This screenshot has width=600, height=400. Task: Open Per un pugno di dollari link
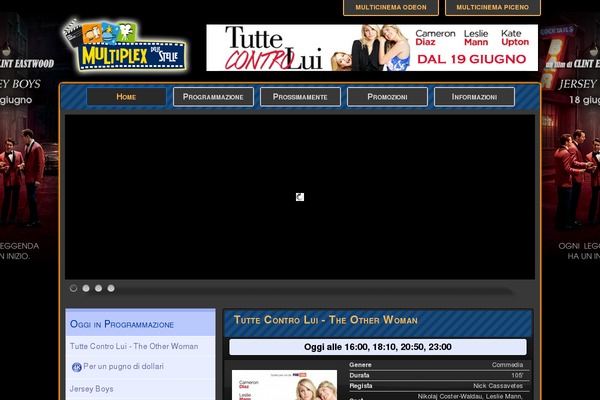pos(123,366)
